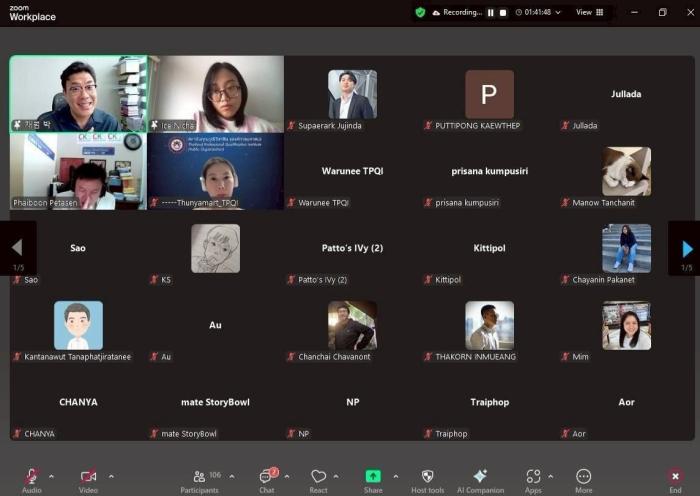This screenshot has height=496, width=700.
Task: Click Chanchai Chavanont's profile photo
Action: coord(352,325)
